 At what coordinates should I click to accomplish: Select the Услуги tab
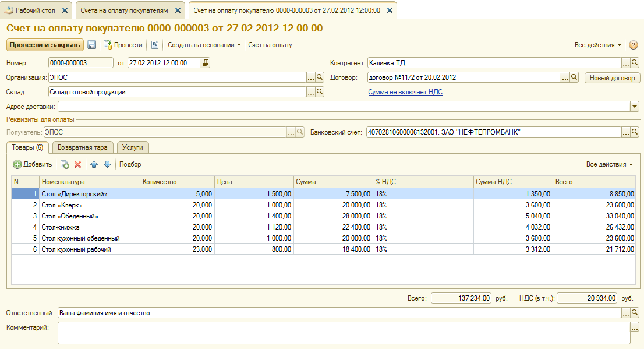132,147
